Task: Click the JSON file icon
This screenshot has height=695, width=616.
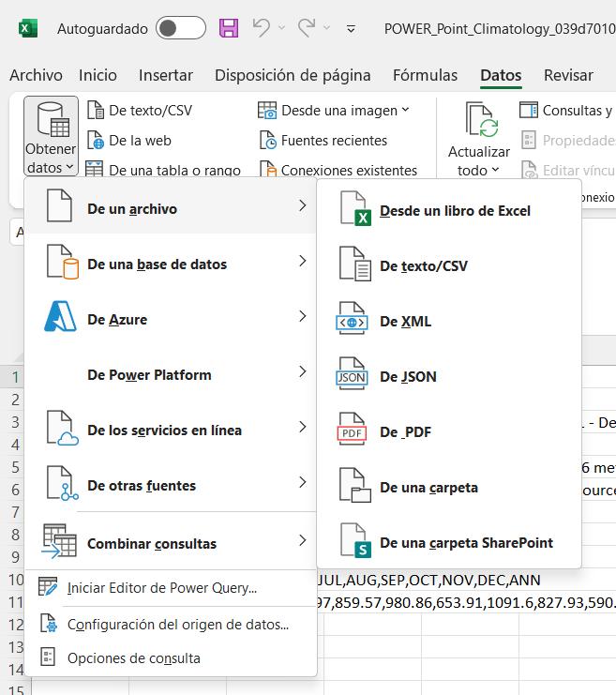Action: pyautogui.click(x=352, y=373)
